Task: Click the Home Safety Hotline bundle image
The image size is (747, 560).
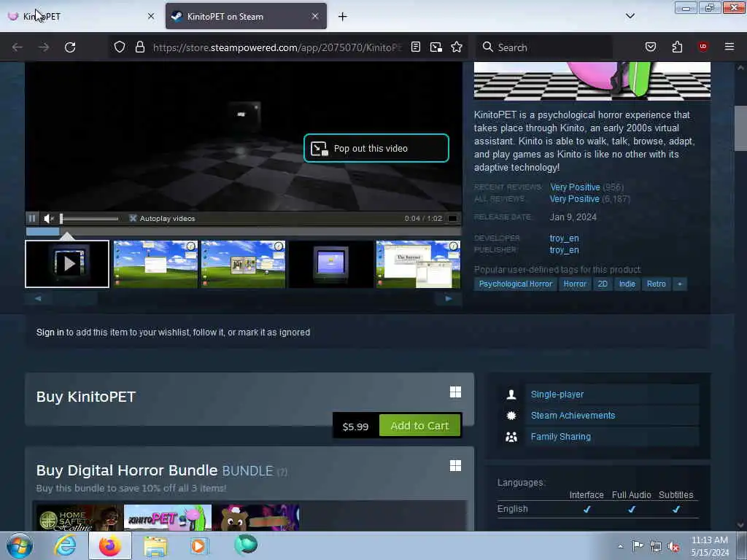Action: point(80,518)
